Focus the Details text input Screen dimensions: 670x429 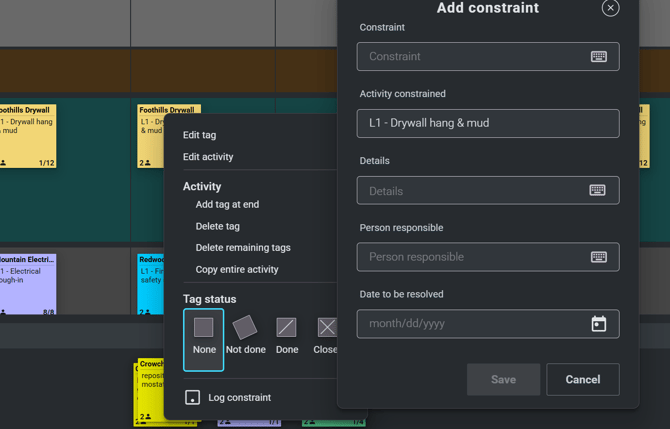pyautogui.click(x=488, y=190)
